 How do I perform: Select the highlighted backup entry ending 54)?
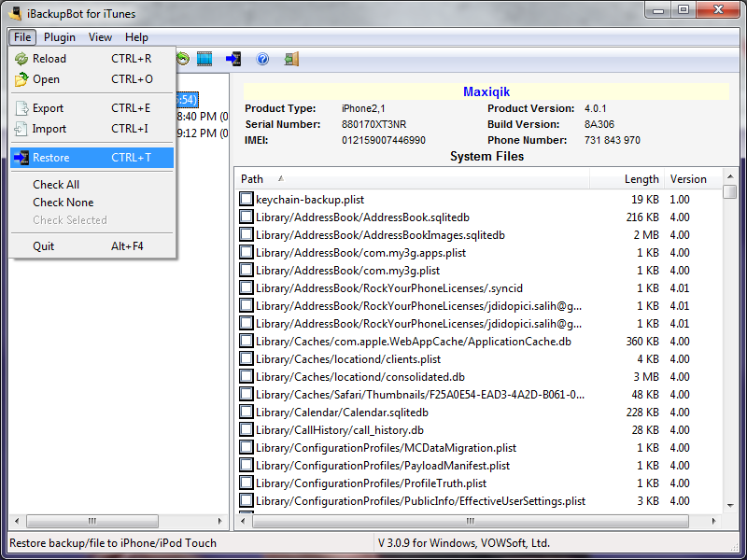[187, 100]
